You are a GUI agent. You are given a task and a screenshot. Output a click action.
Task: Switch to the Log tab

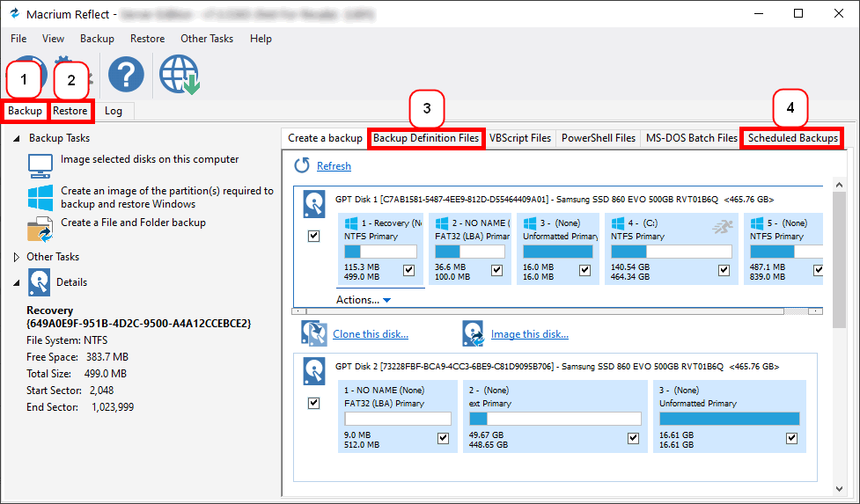point(114,111)
